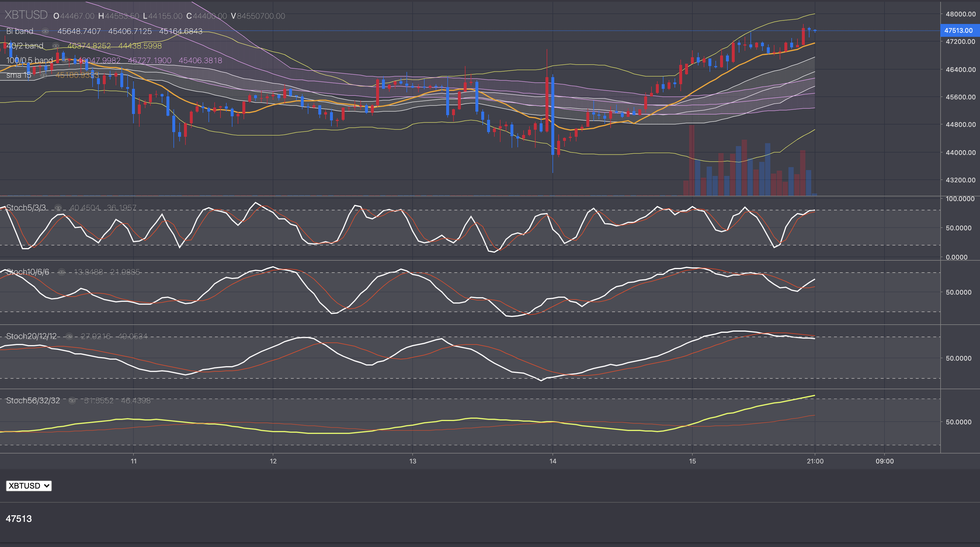The image size is (980, 547).
Task: Click the 09:00 time axis label
Action: point(885,461)
